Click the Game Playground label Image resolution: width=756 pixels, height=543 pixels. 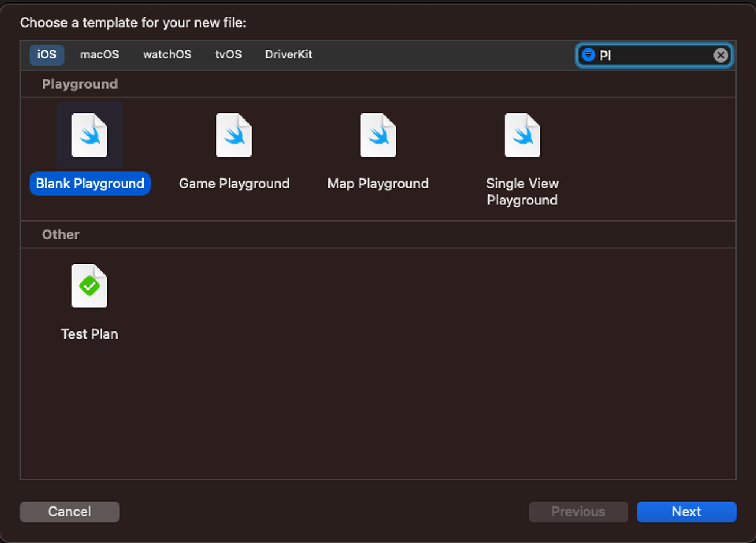point(234,183)
